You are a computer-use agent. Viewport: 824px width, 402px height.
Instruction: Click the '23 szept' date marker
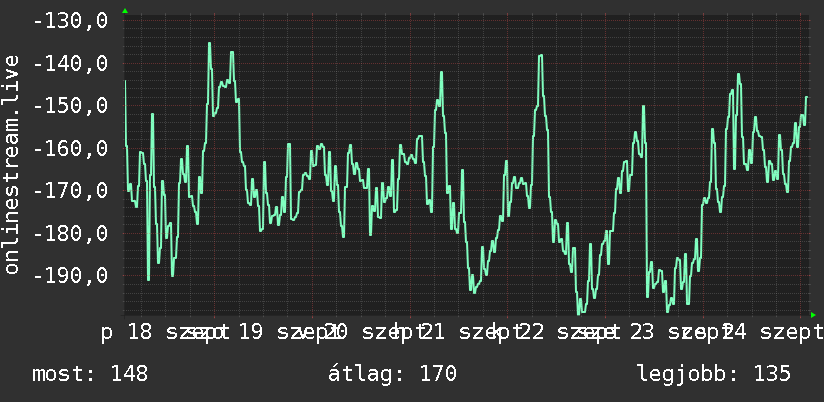(x=680, y=333)
